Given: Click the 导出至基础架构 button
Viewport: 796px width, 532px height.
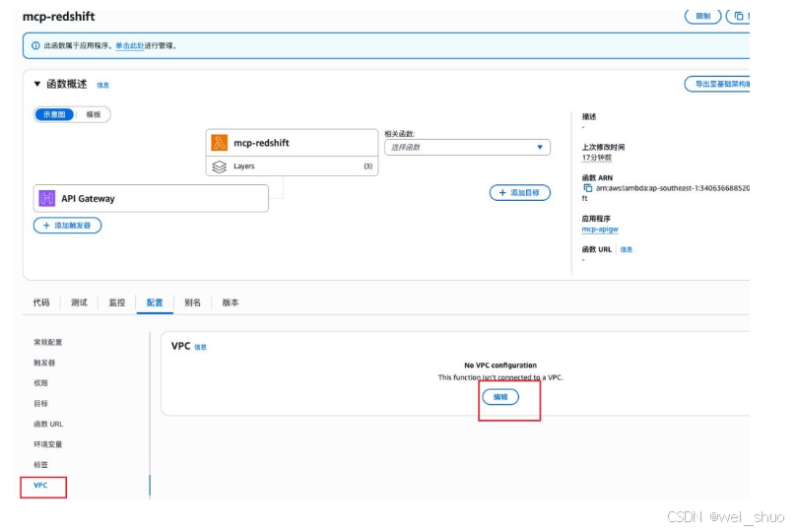Looking at the screenshot, I should point(717,84).
